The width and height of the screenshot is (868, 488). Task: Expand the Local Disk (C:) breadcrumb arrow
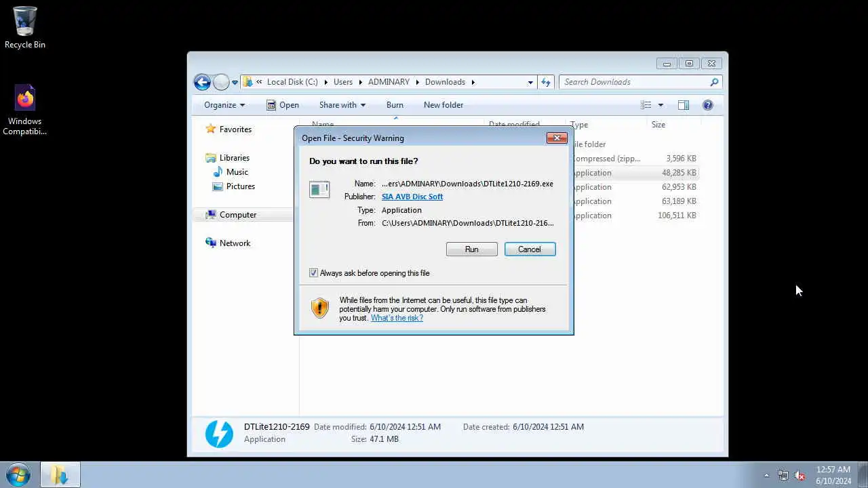[x=325, y=82]
